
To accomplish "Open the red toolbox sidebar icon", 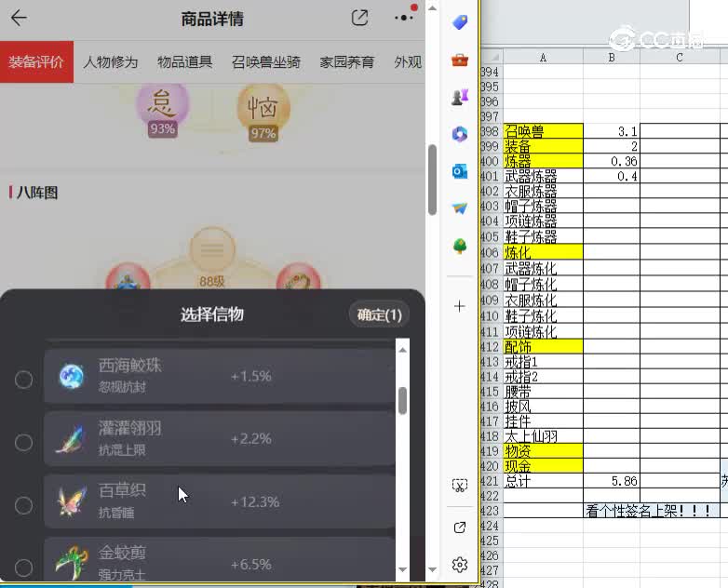I will coord(460,60).
